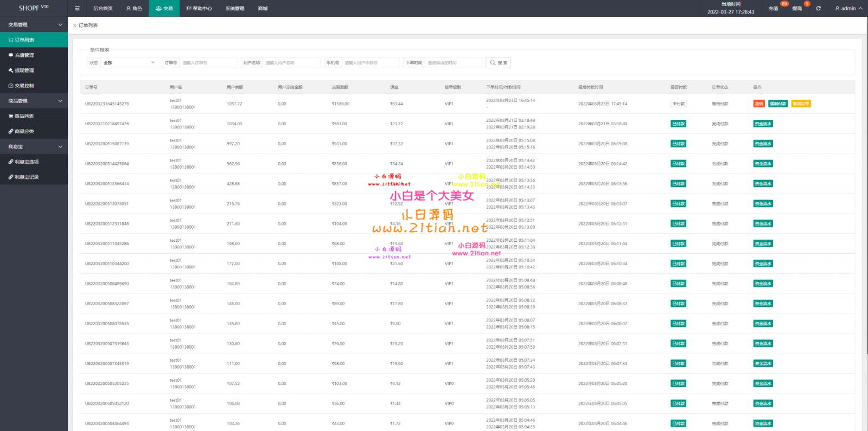The height and width of the screenshot is (431, 868).
Task: Click the 手机号 search input field
Action: pyautogui.click(x=371, y=63)
